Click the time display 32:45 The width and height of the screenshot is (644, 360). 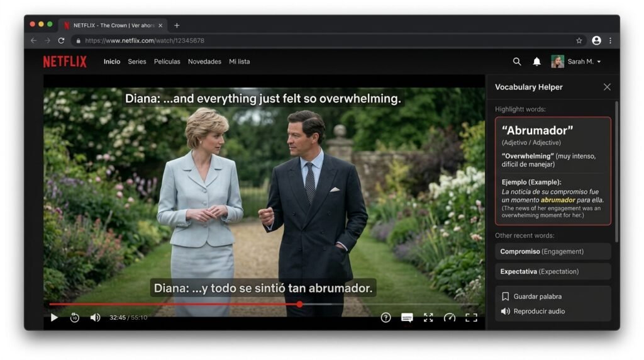[x=118, y=318]
